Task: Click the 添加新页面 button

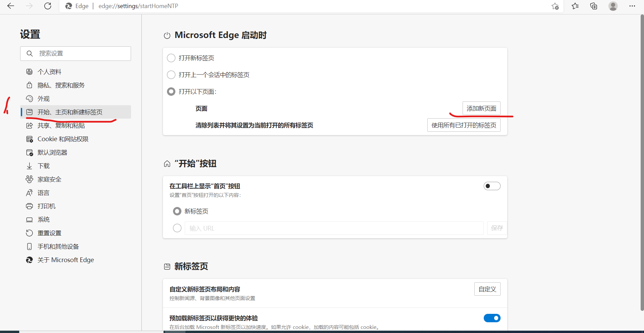Action: (x=481, y=108)
